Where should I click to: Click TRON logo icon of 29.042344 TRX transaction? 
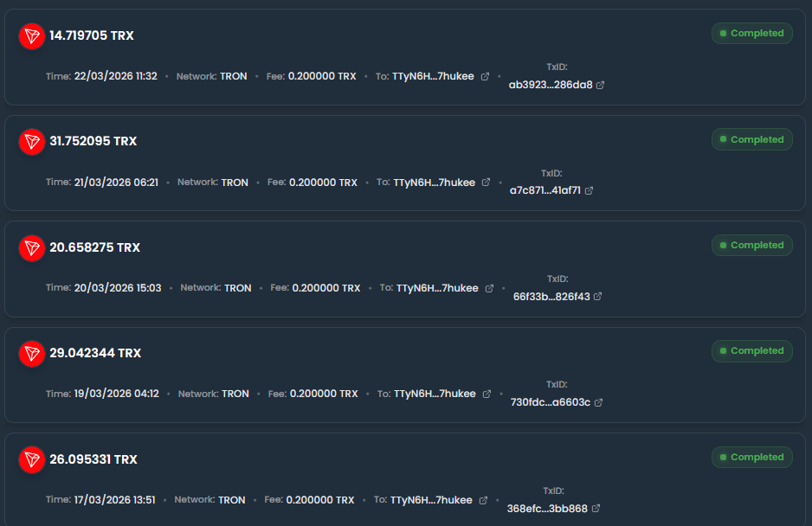coord(32,353)
